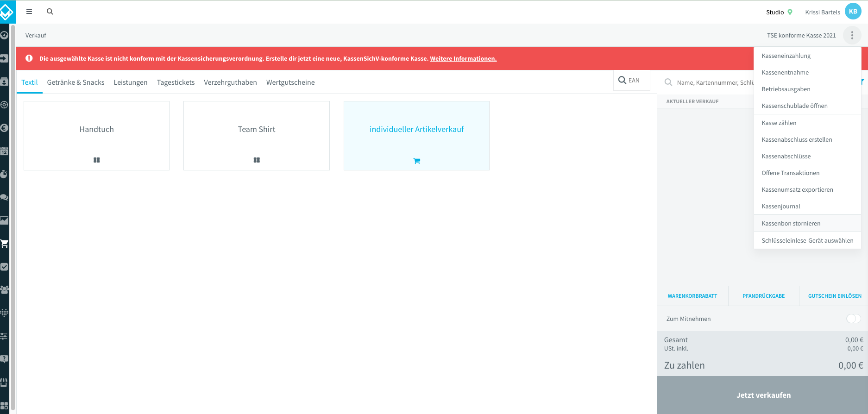Click the magnifier search icon in top bar
Image resolution: width=868 pixels, height=414 pixels.
pos(50,12)
